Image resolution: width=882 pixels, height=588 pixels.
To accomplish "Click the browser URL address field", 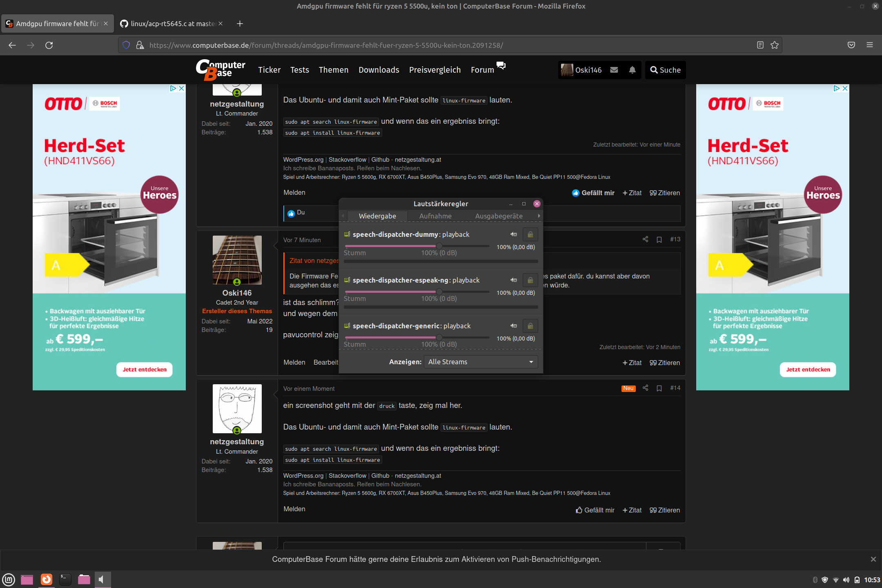I will 408,45.
